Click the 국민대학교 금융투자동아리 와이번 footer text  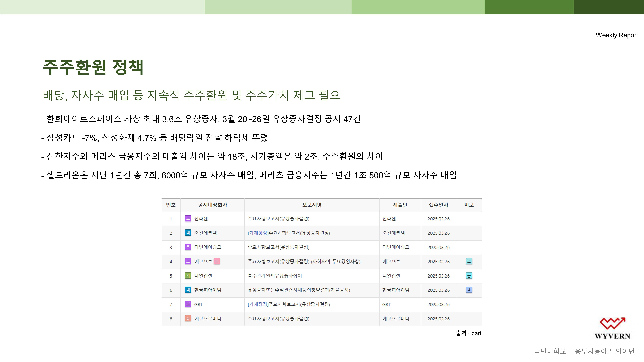(x=584, y=351)
